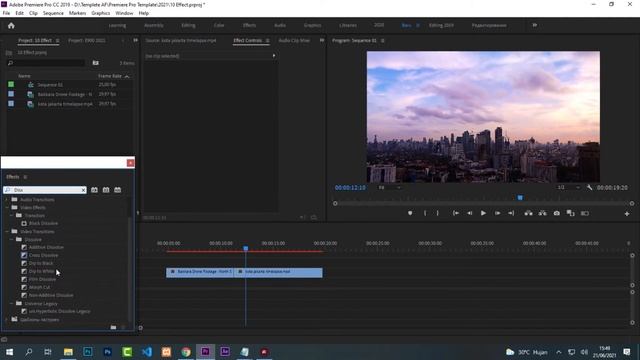The image size is (640, 360).
Task: Collapse the Transition subfolder
Action: click(11, 215)
